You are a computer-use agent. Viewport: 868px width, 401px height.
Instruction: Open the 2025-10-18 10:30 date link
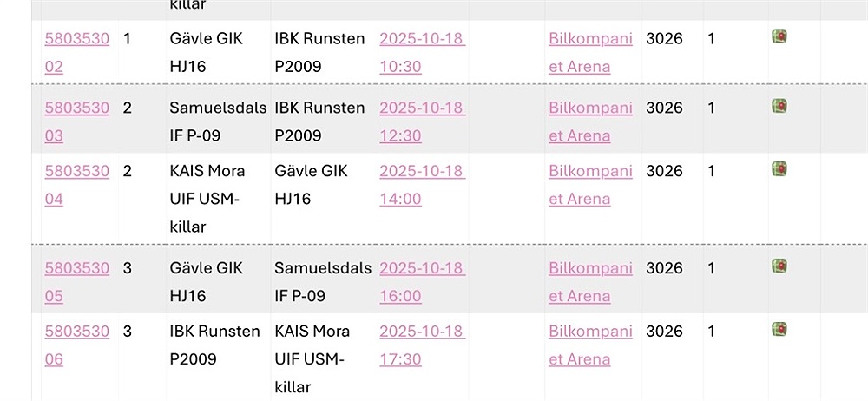(x=421, y=52)
